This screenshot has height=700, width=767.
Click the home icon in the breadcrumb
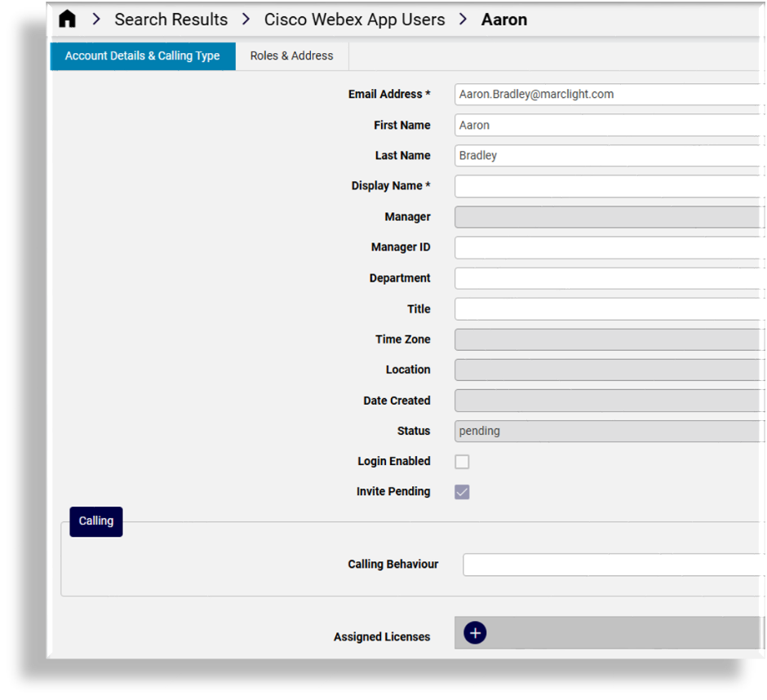tap(67, 18)
